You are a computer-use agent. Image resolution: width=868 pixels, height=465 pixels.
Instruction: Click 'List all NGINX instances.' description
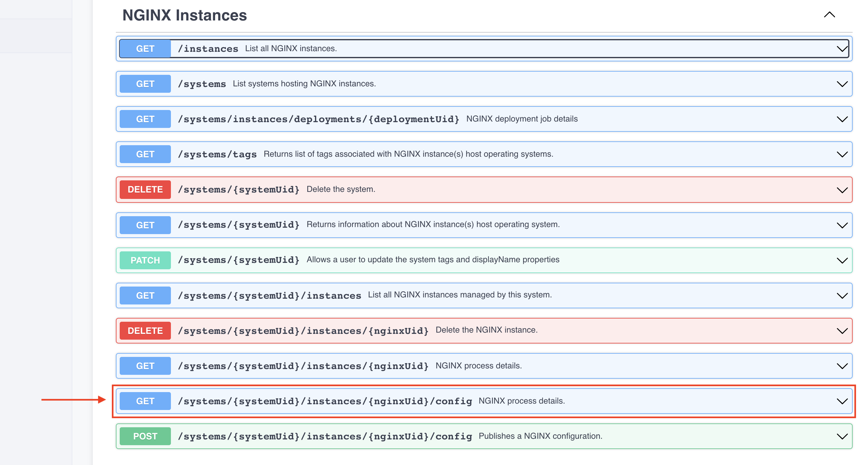pos(291,49)
